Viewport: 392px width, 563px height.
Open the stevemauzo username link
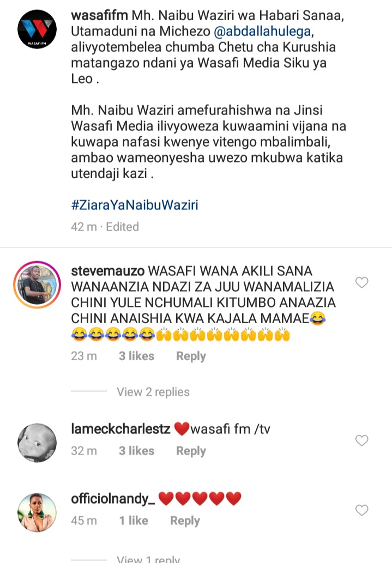[x=108, y=271]
